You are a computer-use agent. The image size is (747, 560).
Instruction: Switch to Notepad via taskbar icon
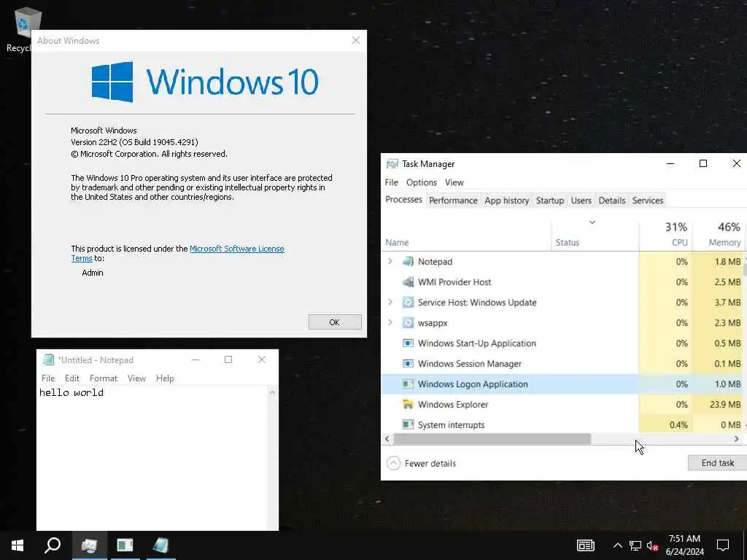[x=160, y=545]
